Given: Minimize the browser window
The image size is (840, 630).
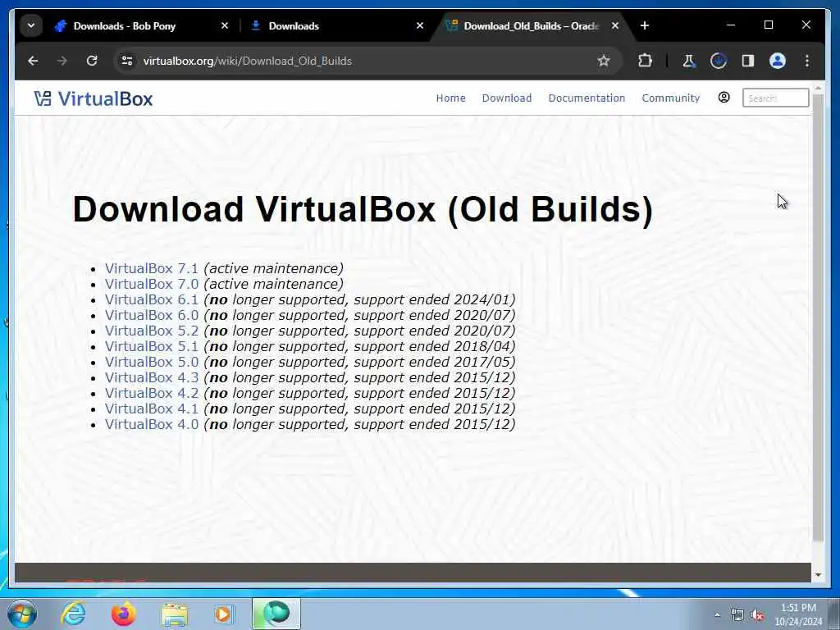Looking at the screenshot, I should click(x=731, y=25).
